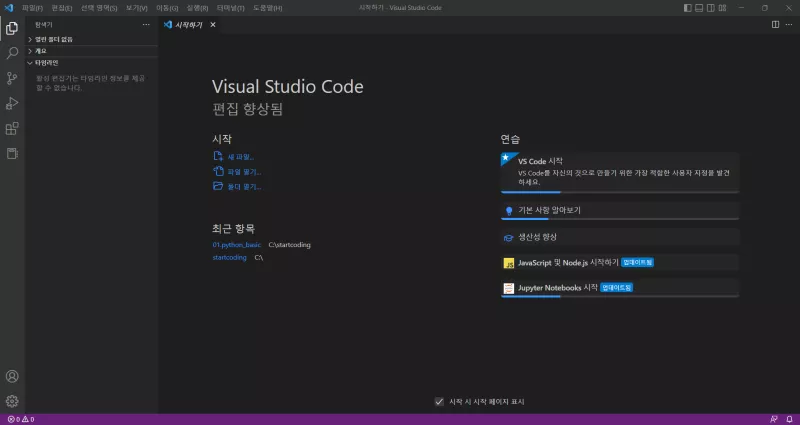Toggle the secondary side bar layout button

tap(711, 8)
